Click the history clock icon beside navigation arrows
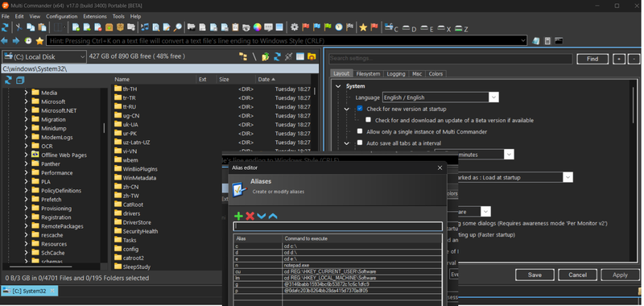Screen dimensions: 644x306 tap(28, 40)
